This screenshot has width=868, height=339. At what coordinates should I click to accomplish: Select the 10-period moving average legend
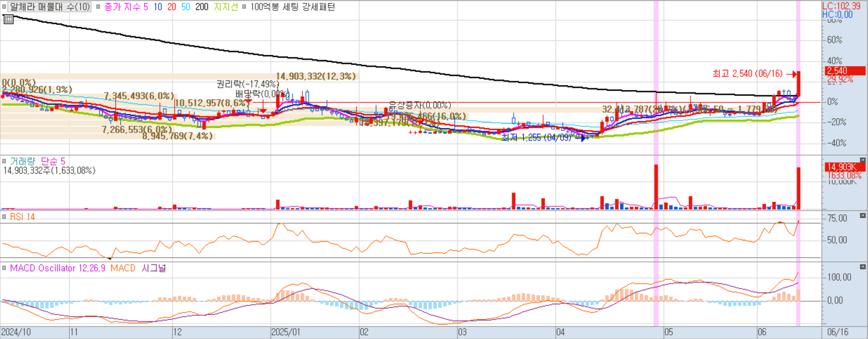158,7
